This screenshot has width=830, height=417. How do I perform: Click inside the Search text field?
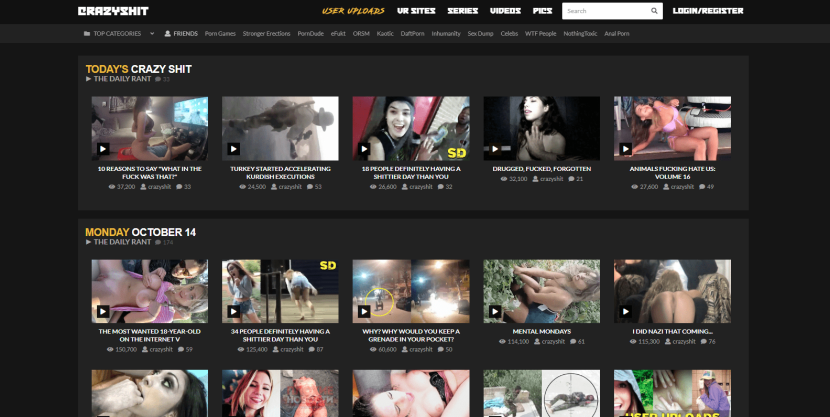click(604, 12)
